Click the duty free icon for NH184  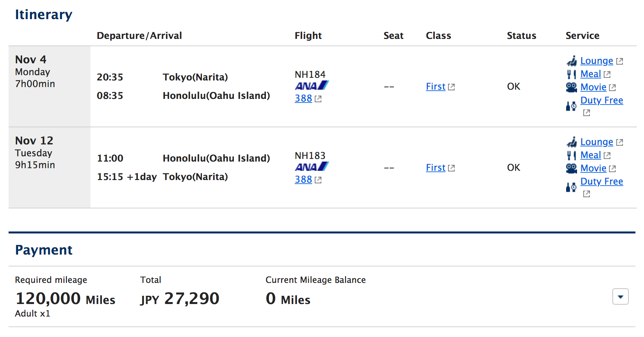[571, 106]
